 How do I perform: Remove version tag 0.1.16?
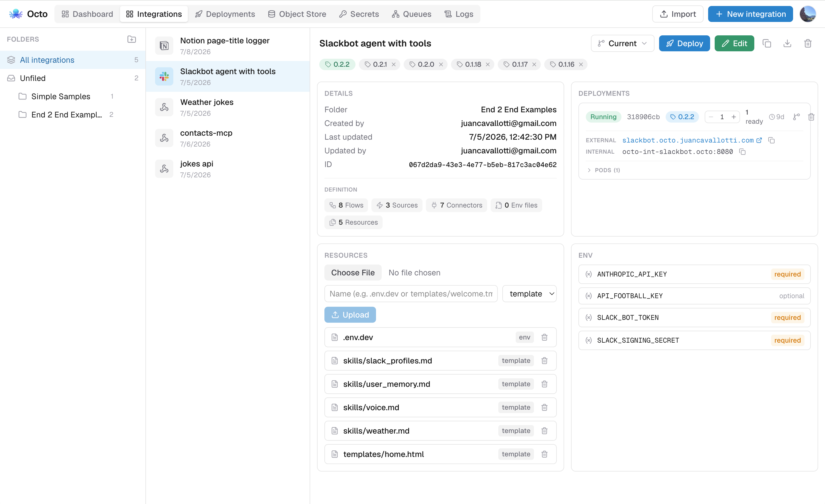[x=581, y=64]
